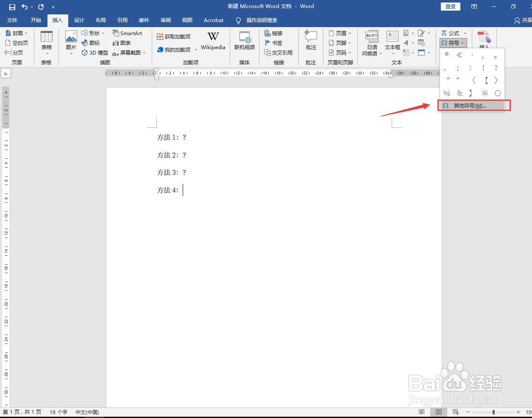This screenshot has width=532, height=418.
Task: Click the 登录 sign-in button
Action: click(x=451, y=6)
